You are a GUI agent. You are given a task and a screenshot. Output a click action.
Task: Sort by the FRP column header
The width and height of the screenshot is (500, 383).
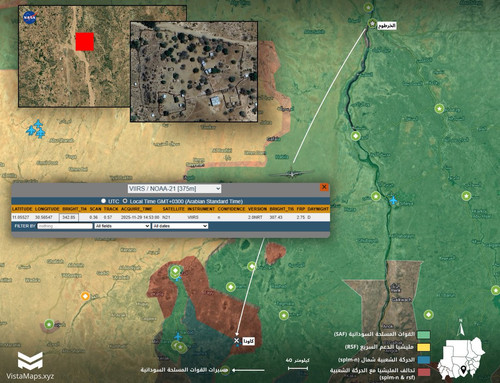tap(301, 209)
